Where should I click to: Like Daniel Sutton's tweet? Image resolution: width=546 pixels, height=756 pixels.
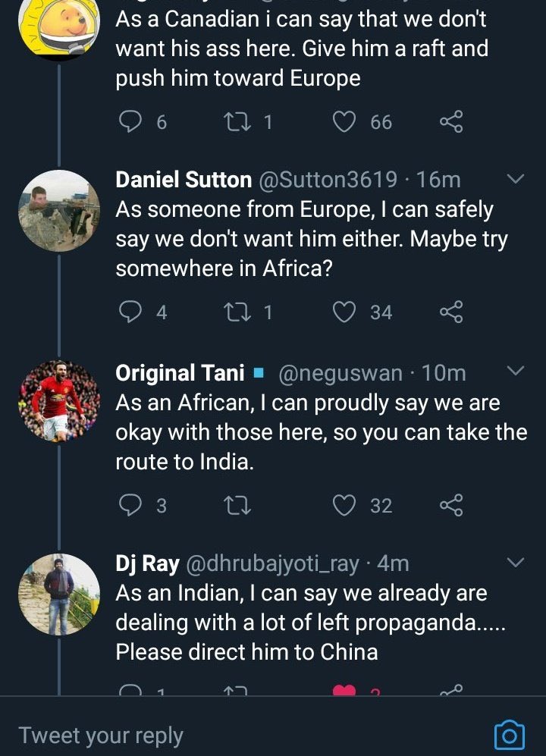point(344,312)
